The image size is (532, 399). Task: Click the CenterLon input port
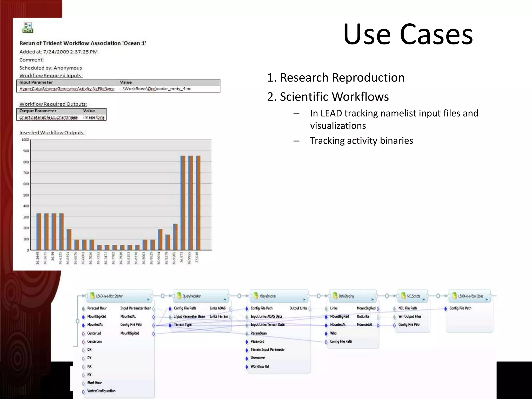coord(83,342)
